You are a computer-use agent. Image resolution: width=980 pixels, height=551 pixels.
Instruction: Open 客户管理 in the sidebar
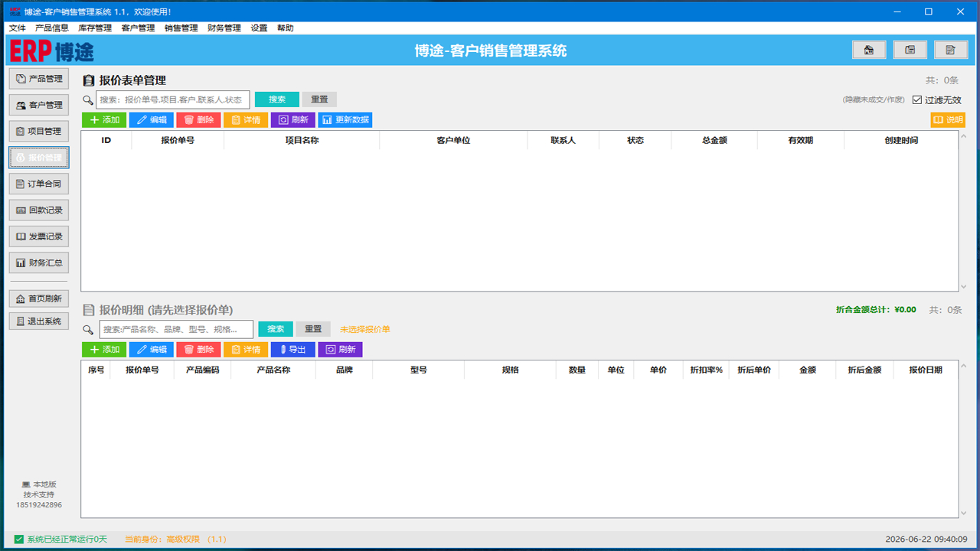39,105
